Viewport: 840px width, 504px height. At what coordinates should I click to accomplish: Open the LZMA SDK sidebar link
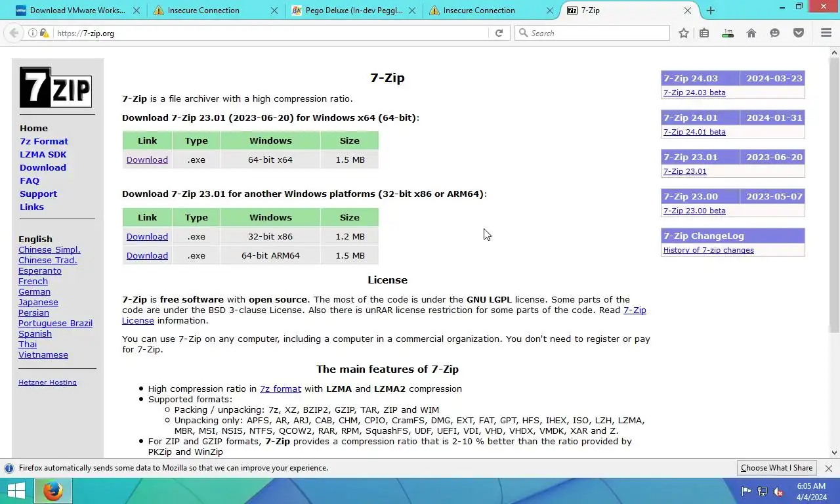(43, 154)
